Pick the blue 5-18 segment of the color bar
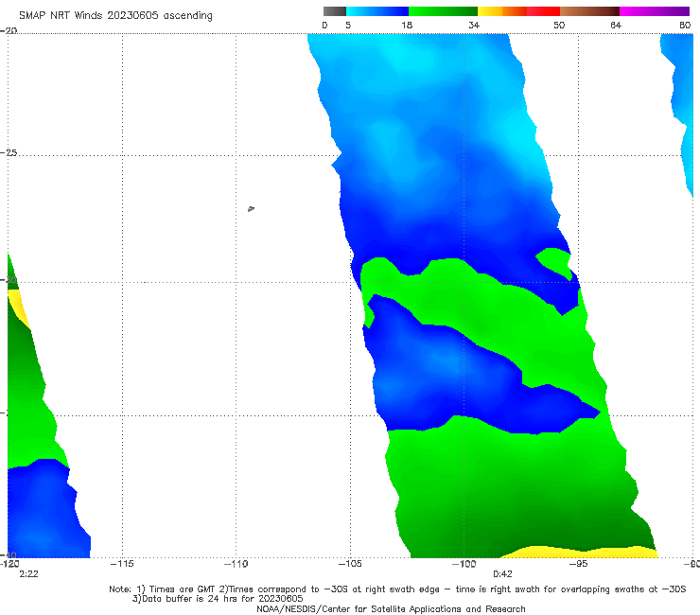The image size is (700, 615). 377,11
